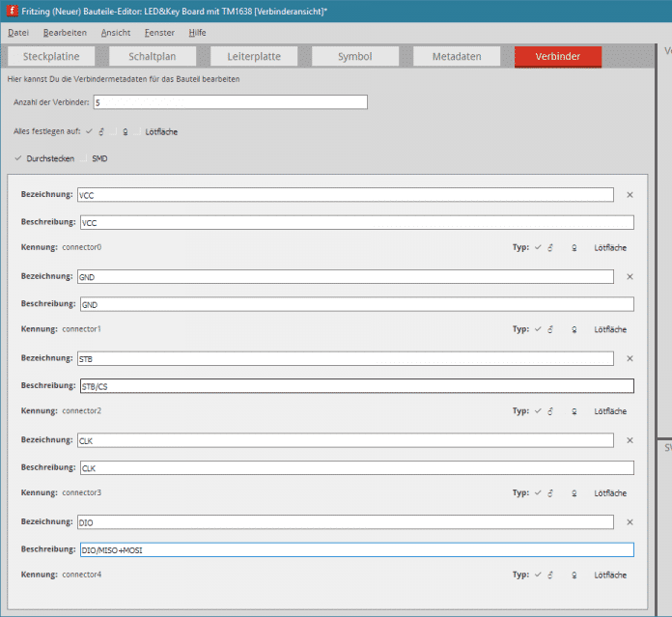The height and width of the screenshot is (617, 672).
Task: Set all connectors to the female type icon
Action: [126, 131]
